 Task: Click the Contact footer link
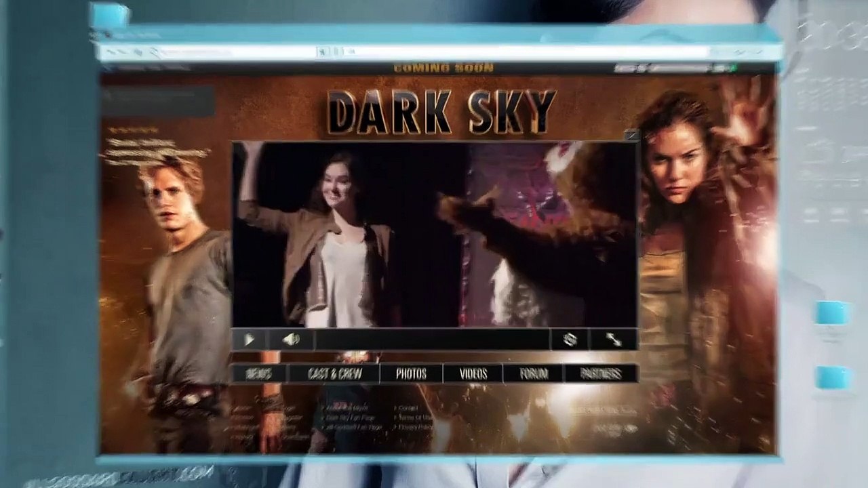407,408
